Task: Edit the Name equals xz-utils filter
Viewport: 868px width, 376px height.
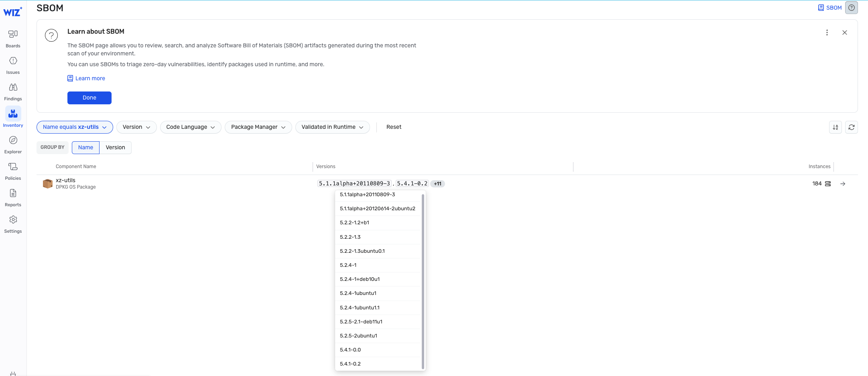Action: pos(74,127)
